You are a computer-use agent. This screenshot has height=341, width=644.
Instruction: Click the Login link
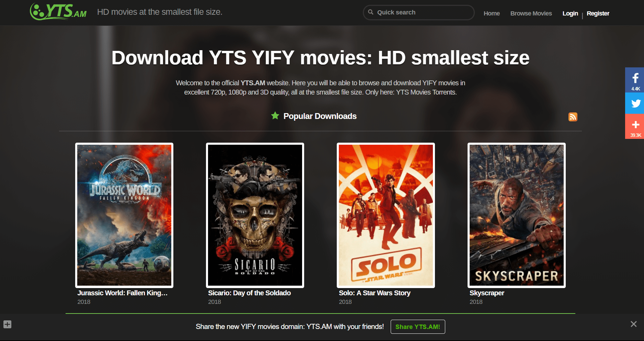[x=570, y=13]
